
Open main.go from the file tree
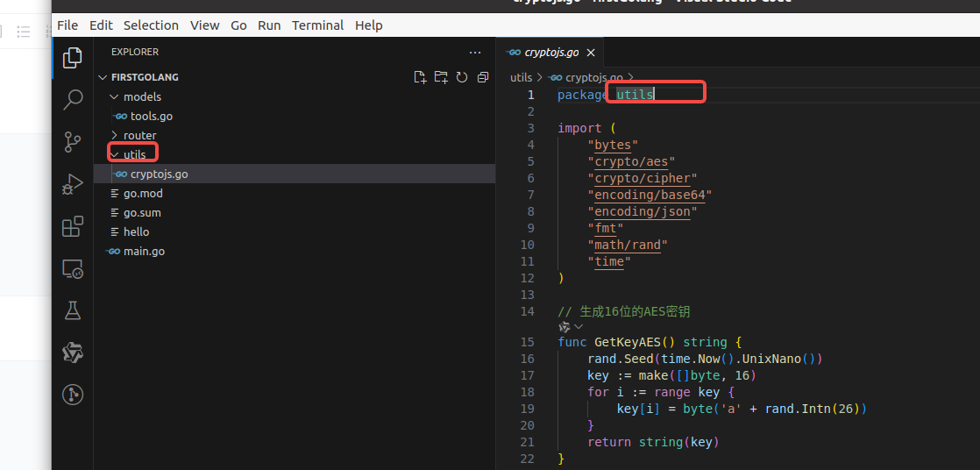144,251
